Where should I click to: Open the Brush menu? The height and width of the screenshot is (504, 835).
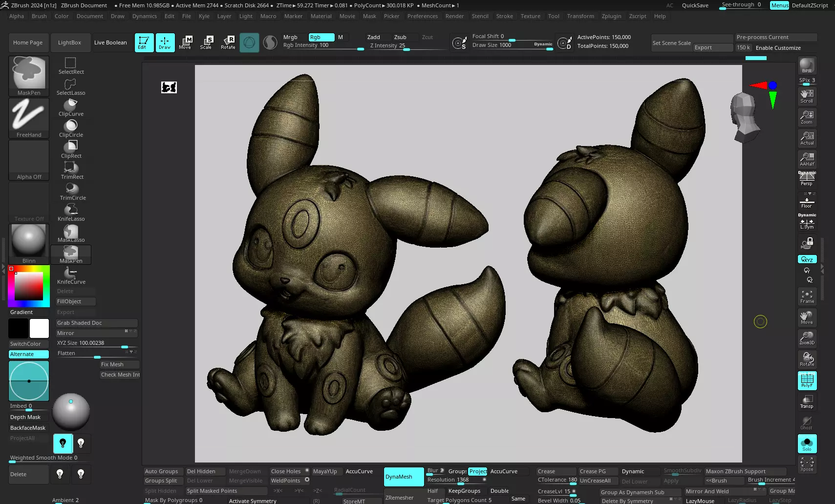39,16
